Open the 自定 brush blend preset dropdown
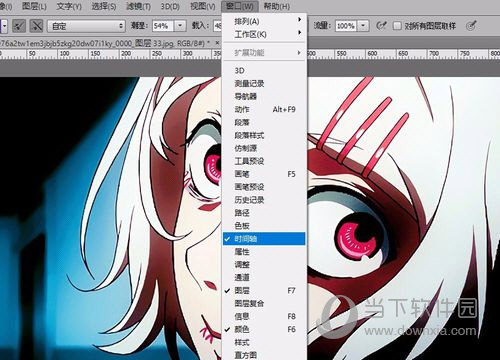This screenshot has width=500, height=360. 86,26
